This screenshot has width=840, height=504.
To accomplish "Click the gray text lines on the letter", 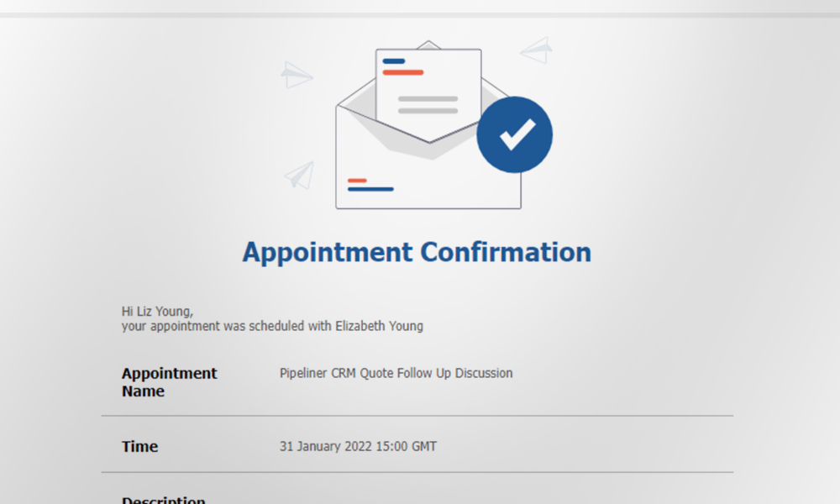I will [x=428, y=104].
